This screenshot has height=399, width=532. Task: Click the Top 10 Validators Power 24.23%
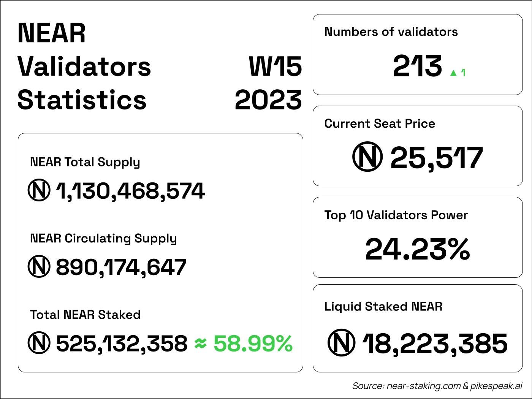[x=417, y=249]
